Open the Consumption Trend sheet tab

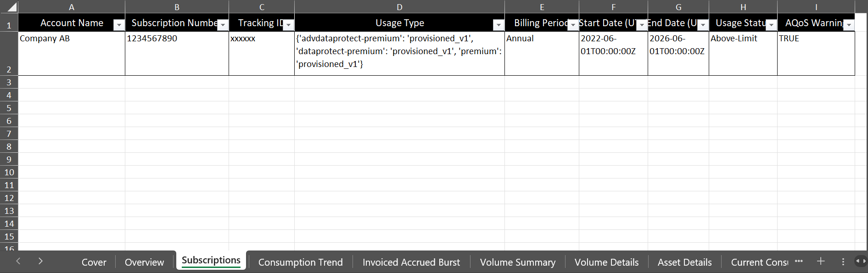pyautogui.click(x=300, y=262)
